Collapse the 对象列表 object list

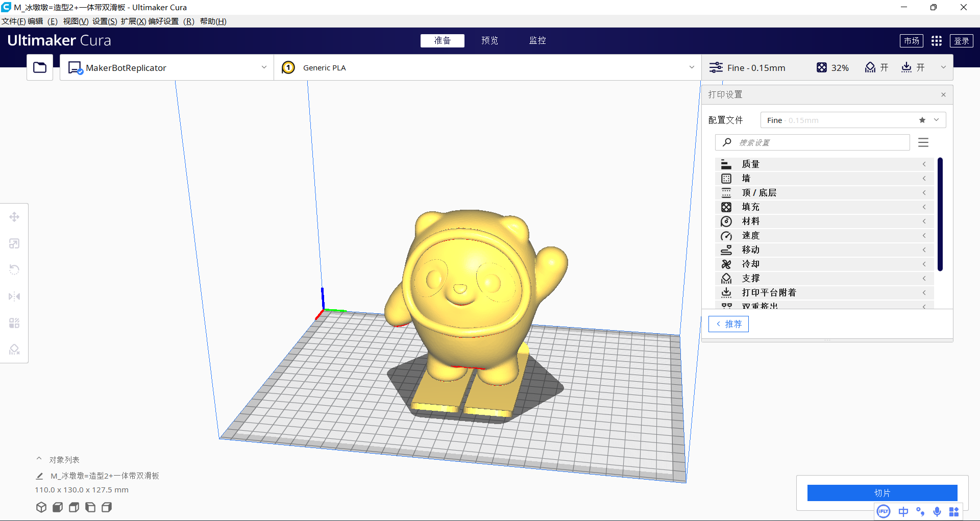pyautogui.click(x=39, y=459)
